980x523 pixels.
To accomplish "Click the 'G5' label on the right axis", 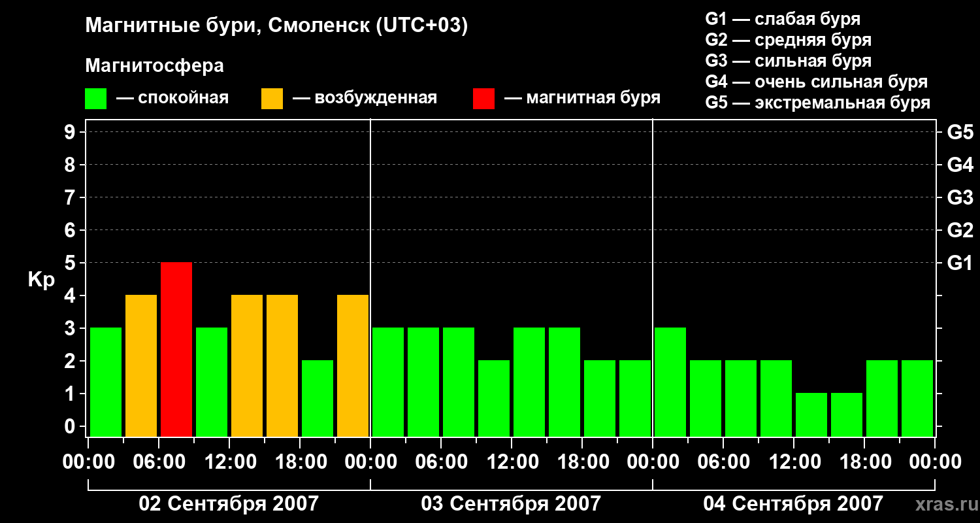I will coord(960,132).
